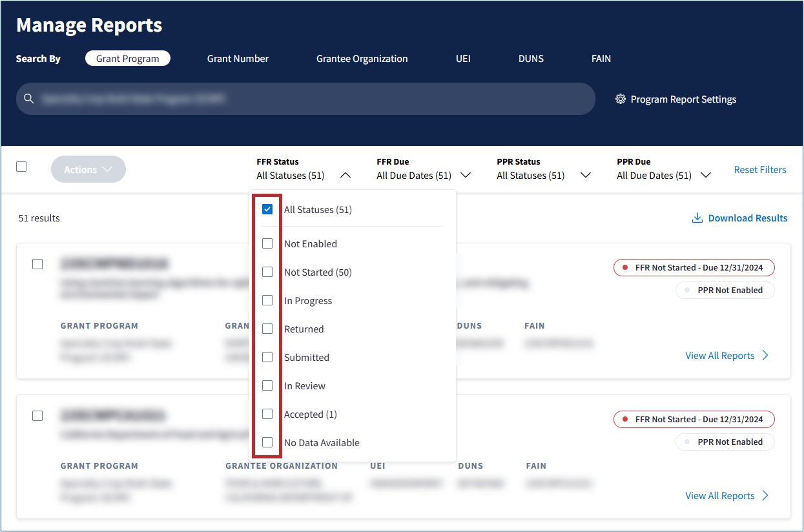The height and width of the screenshot is (532, 804).
Task: Click the Download Results download icon
Action: (697, 218)
